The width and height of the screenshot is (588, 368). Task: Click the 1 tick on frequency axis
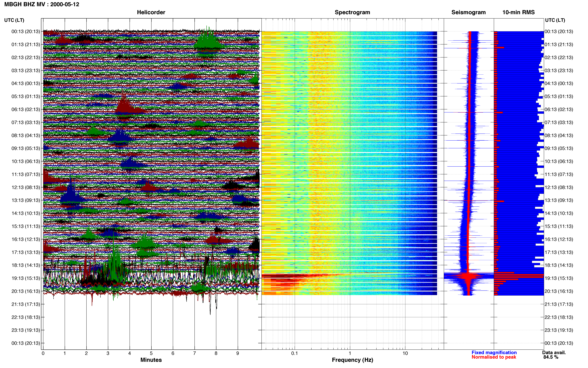click(350, 353)
